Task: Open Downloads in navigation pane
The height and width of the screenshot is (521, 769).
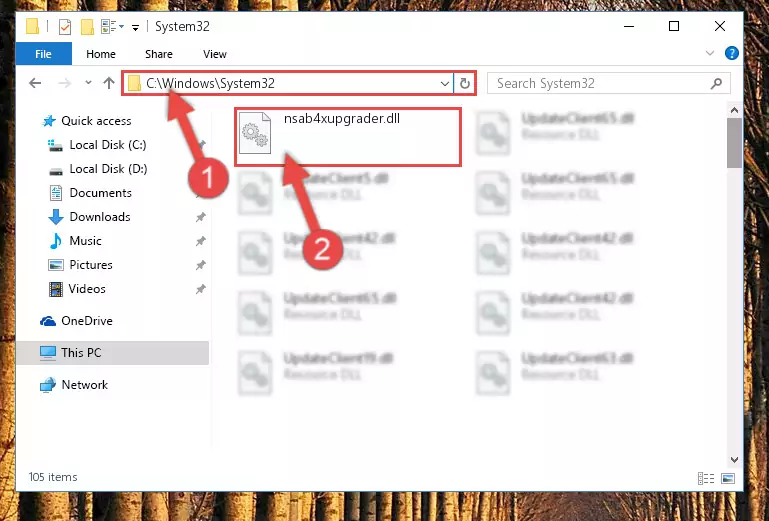Action: click(x=100, y=217)
